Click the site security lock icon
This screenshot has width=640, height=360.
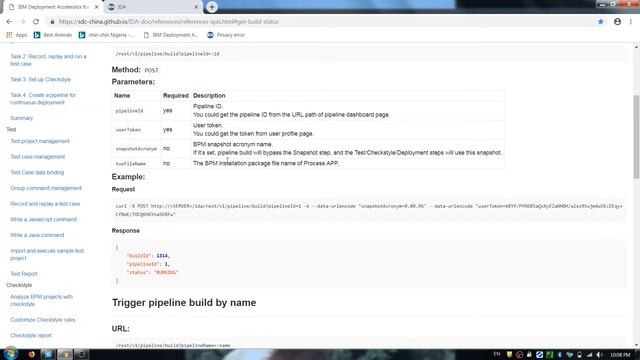tap(52, 22)
